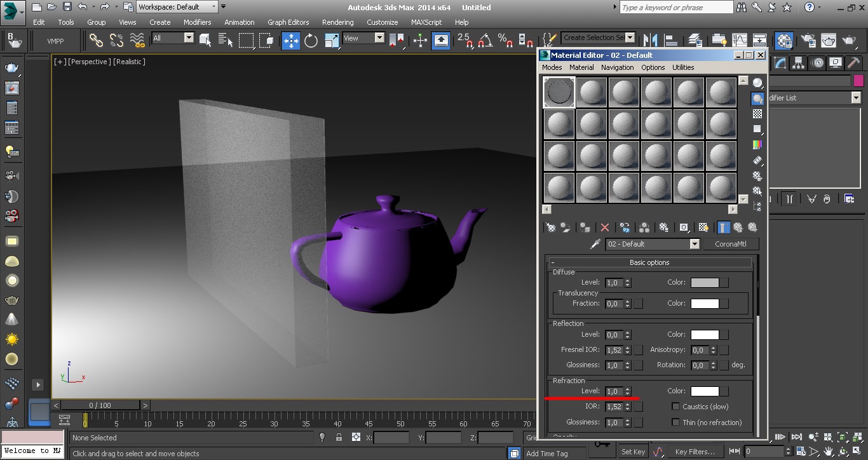Toggle the Angle Snap button
The width and height of the screenshot is (868, 460).
tap(485, 41)
